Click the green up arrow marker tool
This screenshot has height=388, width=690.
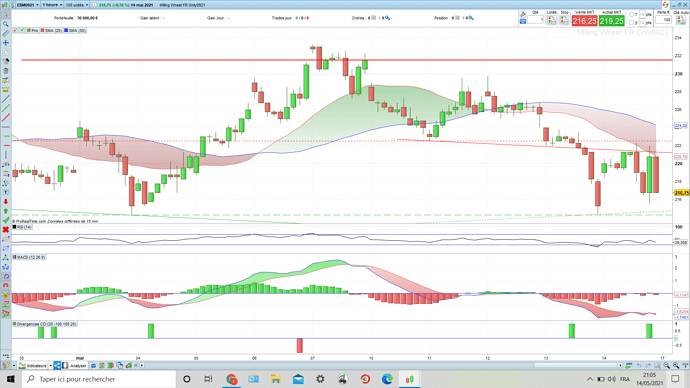tap(6, 211)
